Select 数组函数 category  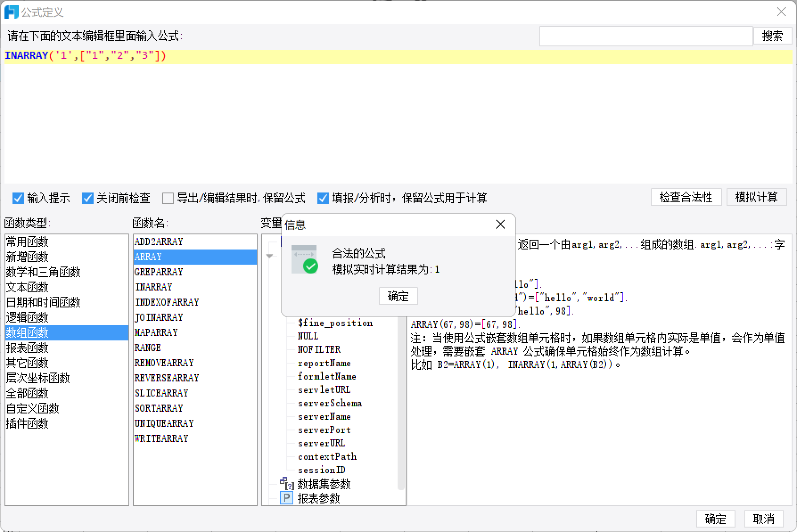tap(66, 333)
